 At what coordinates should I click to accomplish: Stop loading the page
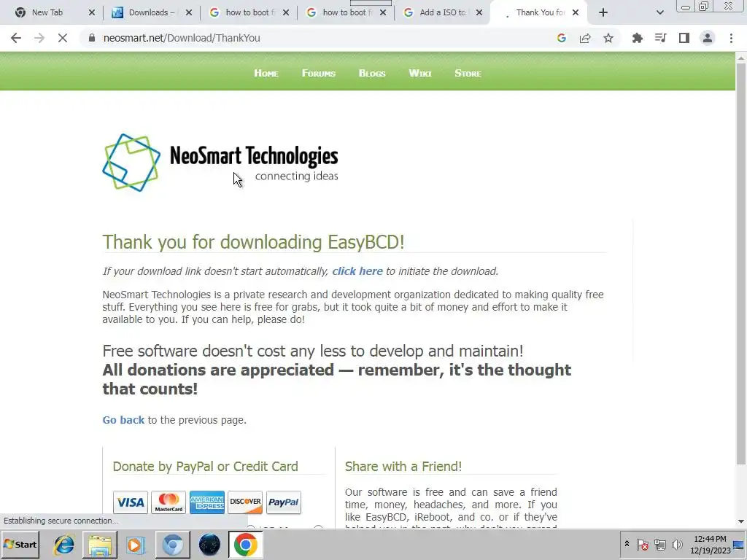pyautogui.click(x=63, y=38)
